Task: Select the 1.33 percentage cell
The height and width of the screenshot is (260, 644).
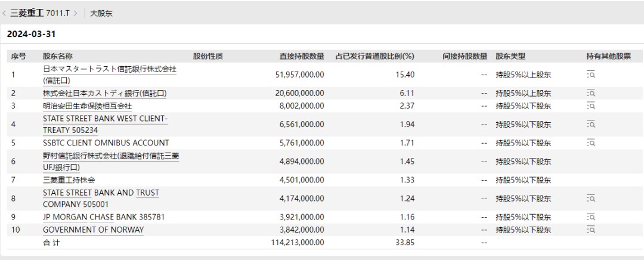Action: pyautogui.click(x=407, y=180)
